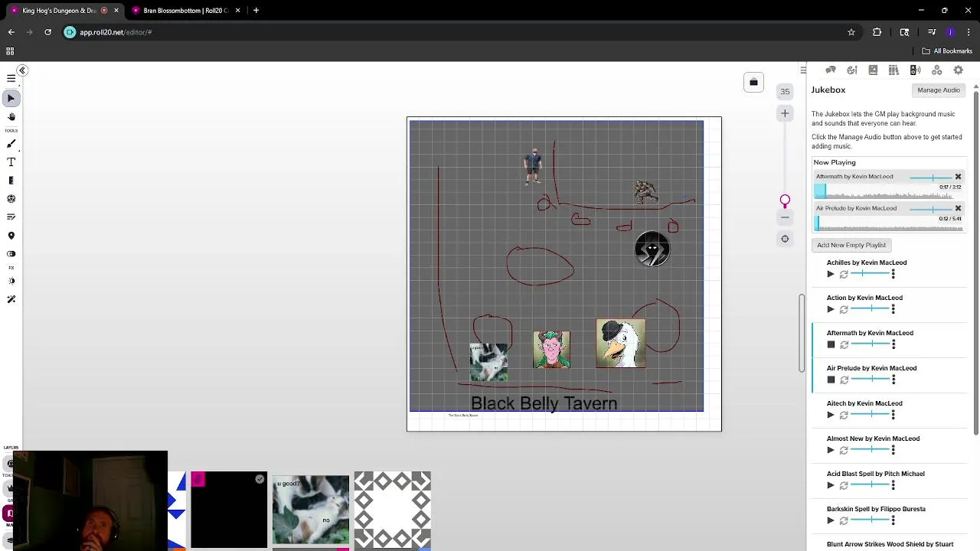Adjust Aftermath Now Playing volume slider
This screenshot has width=980, height=551.
931,178
